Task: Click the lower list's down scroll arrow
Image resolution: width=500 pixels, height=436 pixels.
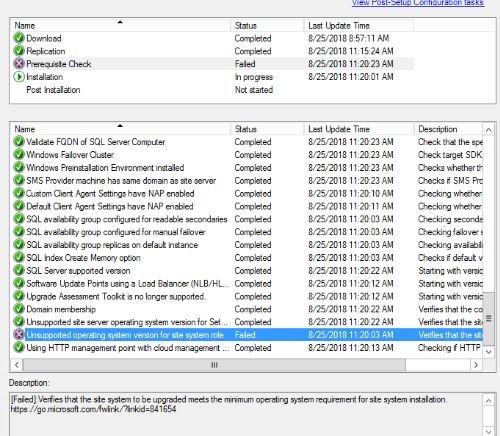Action: pyautogui.click(x=489, y=351)
